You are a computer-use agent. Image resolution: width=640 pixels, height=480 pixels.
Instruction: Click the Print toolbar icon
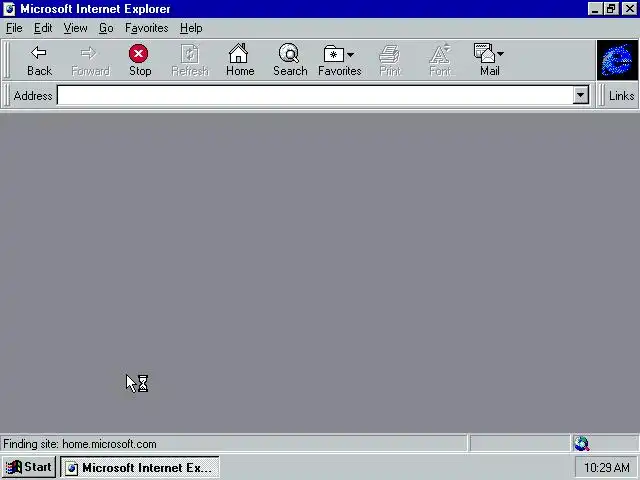[x=390, y=60]
